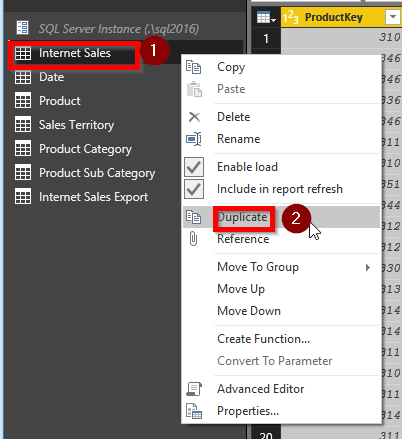Expand the Move To Group submenu arrow
402x439 pixels.
(x=368, y=267)
